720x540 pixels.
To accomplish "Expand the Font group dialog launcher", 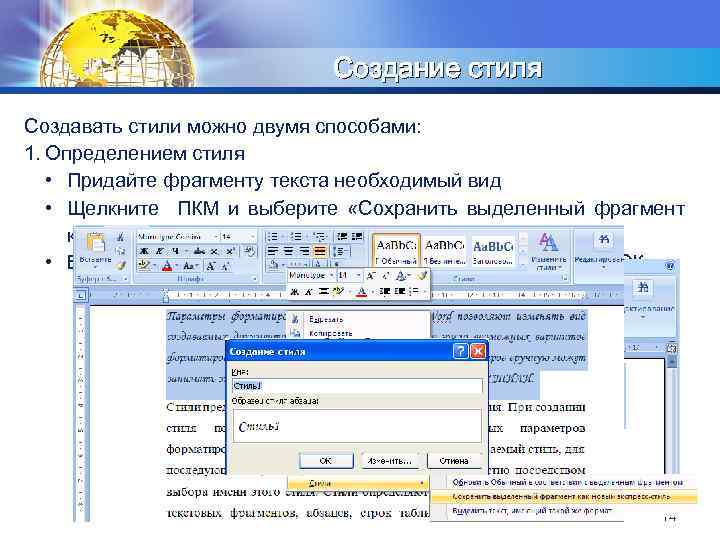I will coord(254,278).
